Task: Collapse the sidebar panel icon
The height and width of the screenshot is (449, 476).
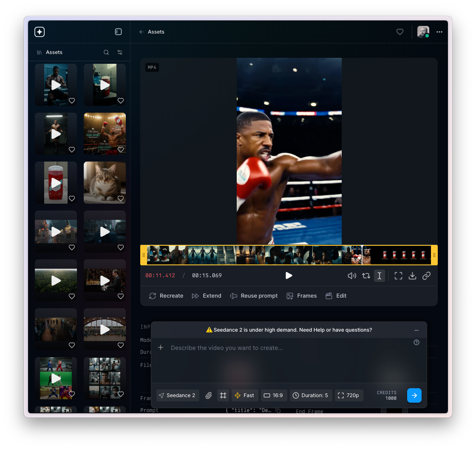Action: pyautogui.click(x=119, y=32)
